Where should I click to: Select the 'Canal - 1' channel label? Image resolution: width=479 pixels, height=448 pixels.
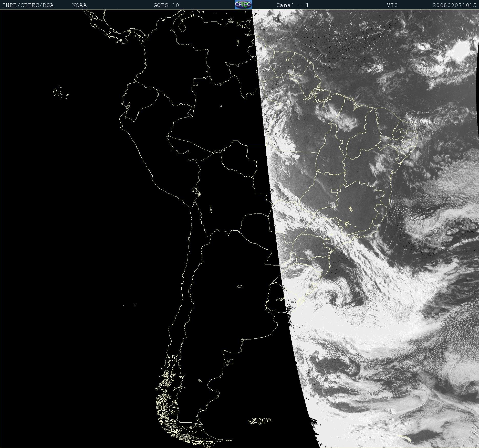coord(293,5)
